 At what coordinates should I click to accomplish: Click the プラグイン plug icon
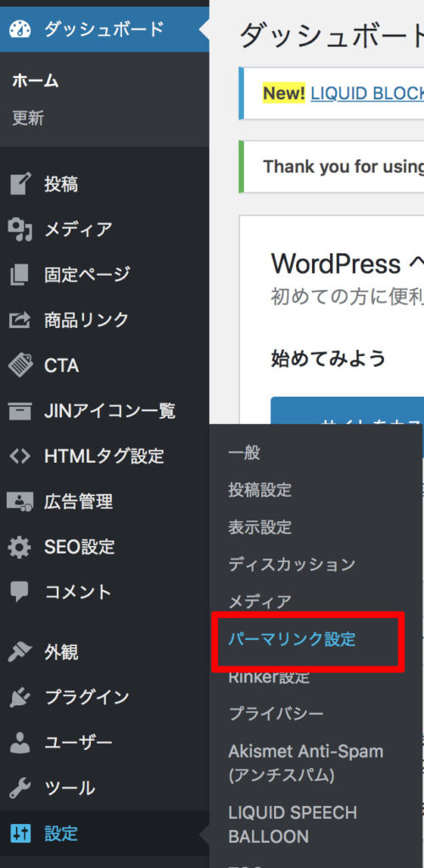21,698
